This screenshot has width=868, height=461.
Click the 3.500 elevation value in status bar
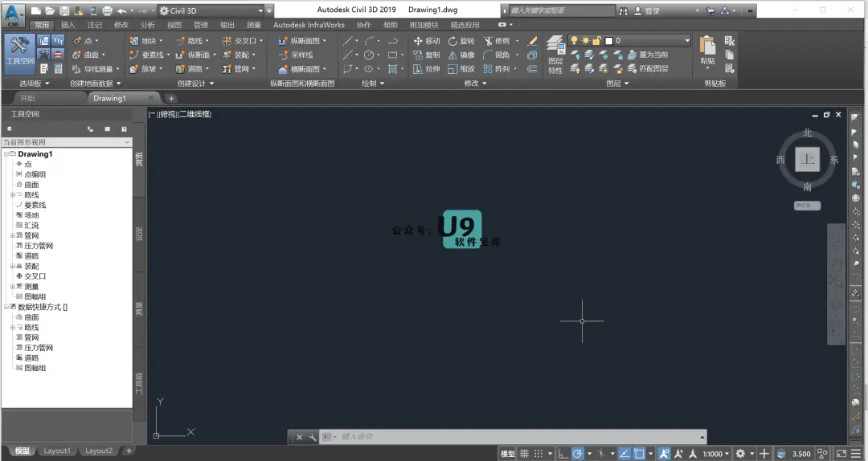[801, 454]
